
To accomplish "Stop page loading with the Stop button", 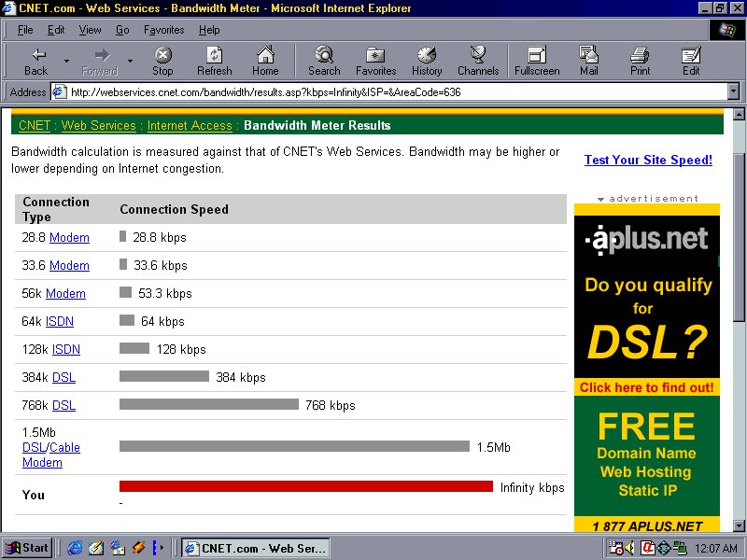I will pyautogui.click(x=162, y=62).
